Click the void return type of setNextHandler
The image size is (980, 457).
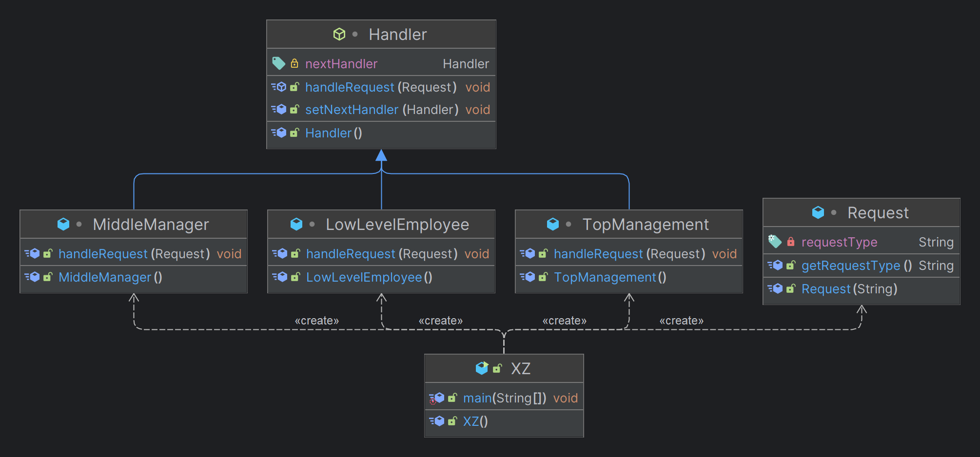click(x=478, y=110)
